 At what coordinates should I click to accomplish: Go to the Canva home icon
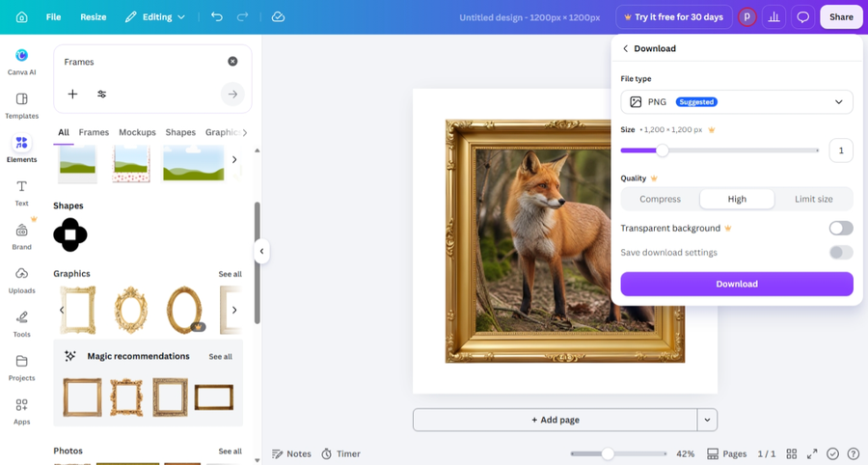click(21, 17)
